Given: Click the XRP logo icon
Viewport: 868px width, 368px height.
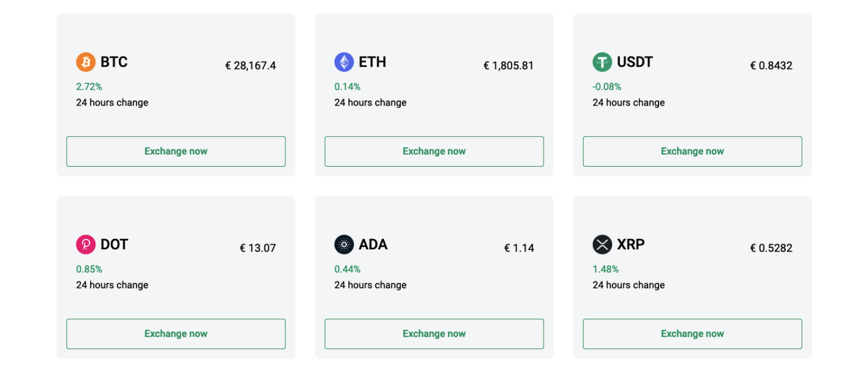Looking at the screenshot, I should 602,244.
